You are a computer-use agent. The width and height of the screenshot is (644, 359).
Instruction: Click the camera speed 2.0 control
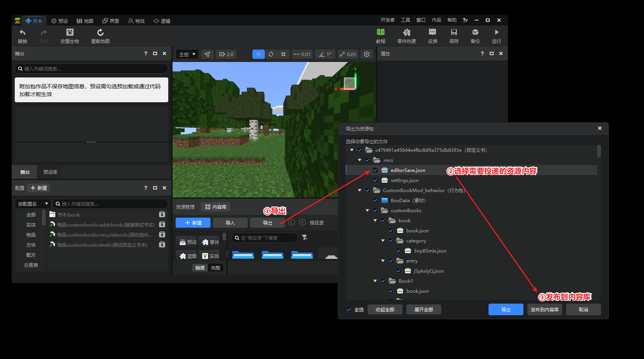point(226,54)
